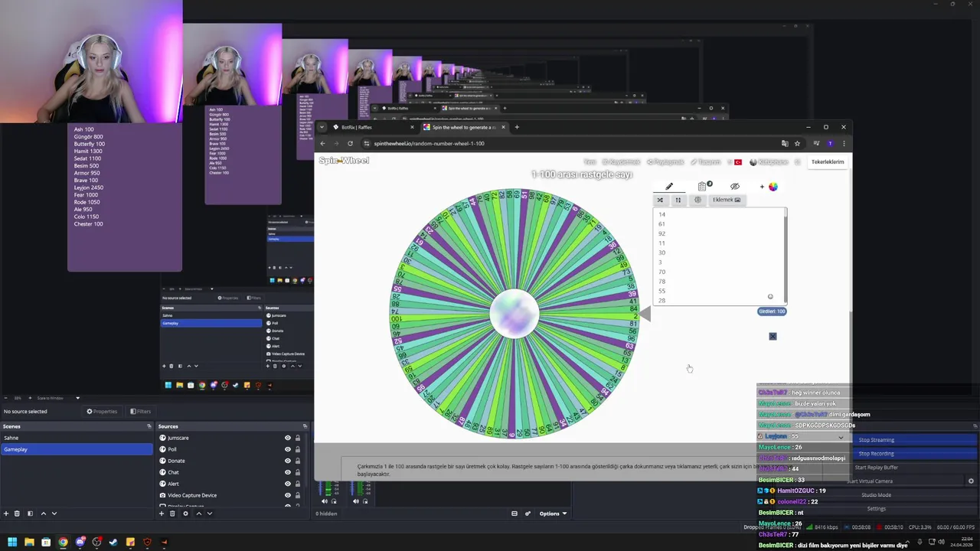980x551 pixels.
Task: Sort the wheel entries
Action: tap(678, 200)
